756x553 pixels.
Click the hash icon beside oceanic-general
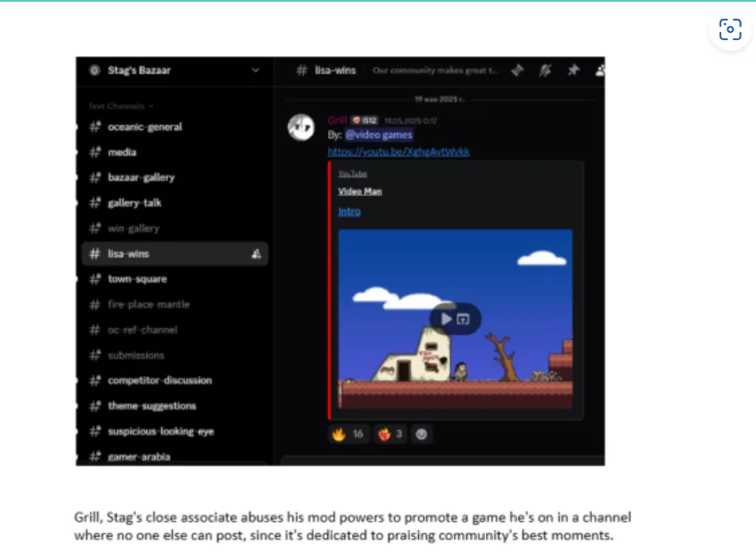pos(95,127)
